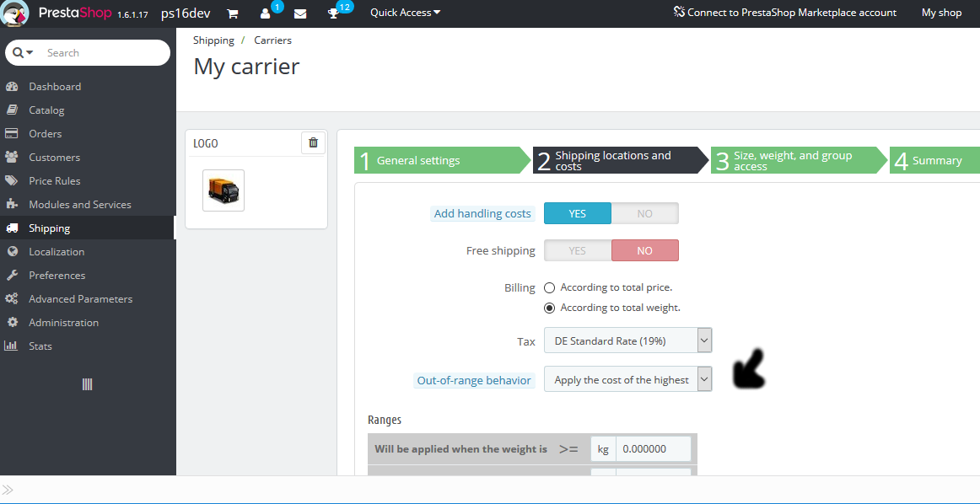The image size is (980, 504).
Task: Go to step 1 General settings
Action: click(x=442, y=160)
